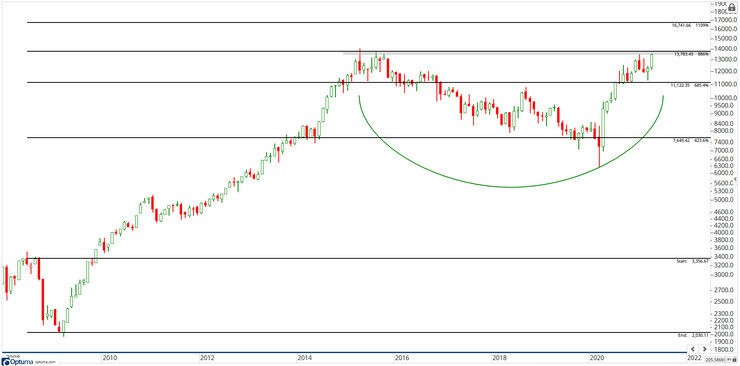Viewport: 740px width, 366px height.
Task: Click the 2012 date axis label
Action: tap(207, 358)
